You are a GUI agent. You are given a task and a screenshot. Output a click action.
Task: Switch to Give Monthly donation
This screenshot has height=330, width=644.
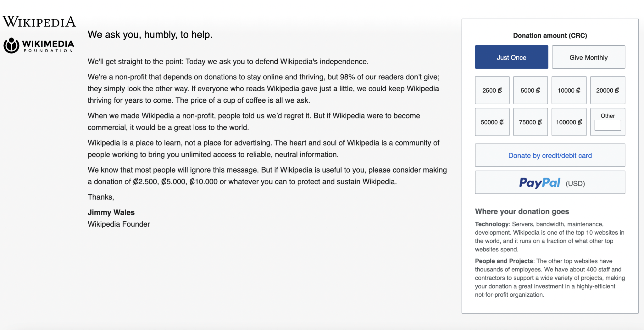[588, 57]
